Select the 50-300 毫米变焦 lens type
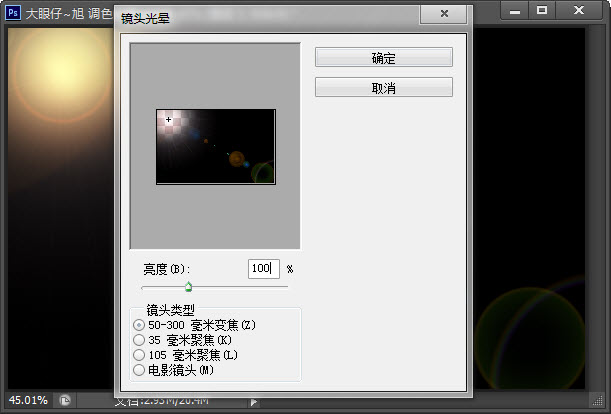611x414 pixels. (139, 325)
